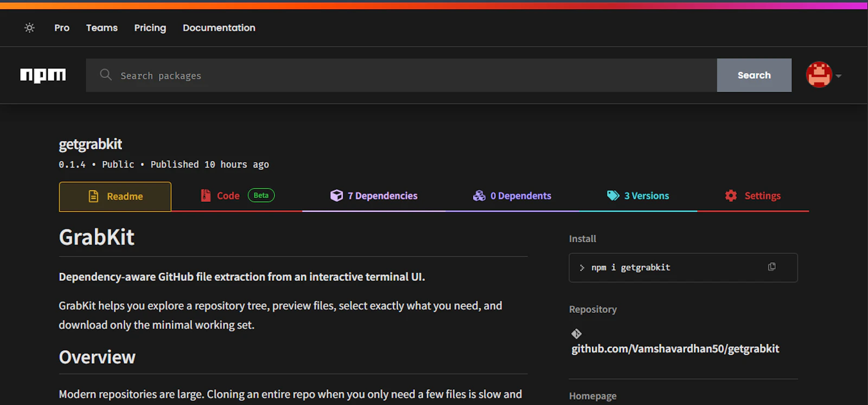868x405 pixels.
Task: Open the 0 Dependents tab
Action: (x=512, y=196)
